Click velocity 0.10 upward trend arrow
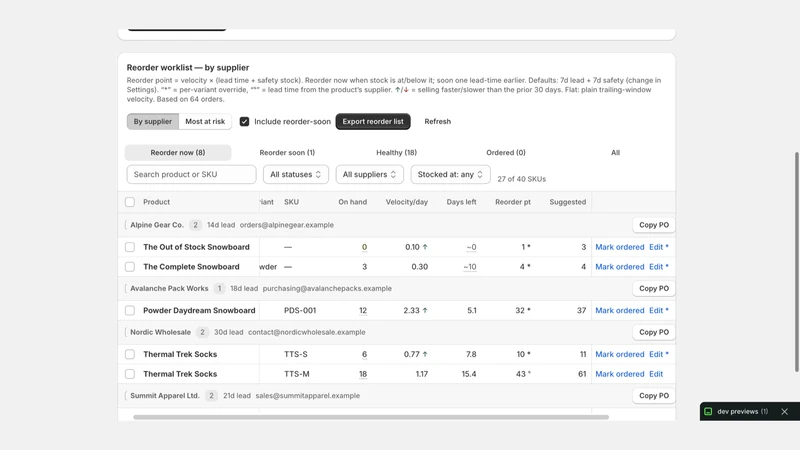Screen dimensions: 800x450 (425, 247)
